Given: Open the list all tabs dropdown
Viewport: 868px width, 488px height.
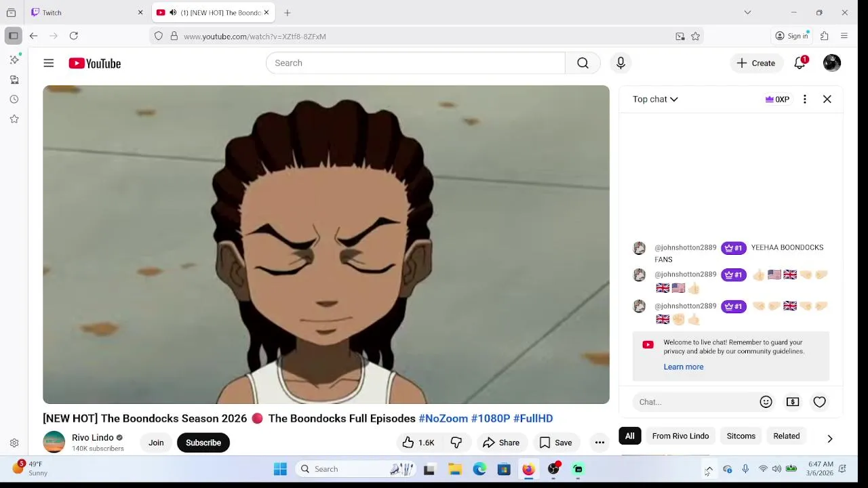Looking at the screenshot, I should pyautogui.click(x=747, y=13).
